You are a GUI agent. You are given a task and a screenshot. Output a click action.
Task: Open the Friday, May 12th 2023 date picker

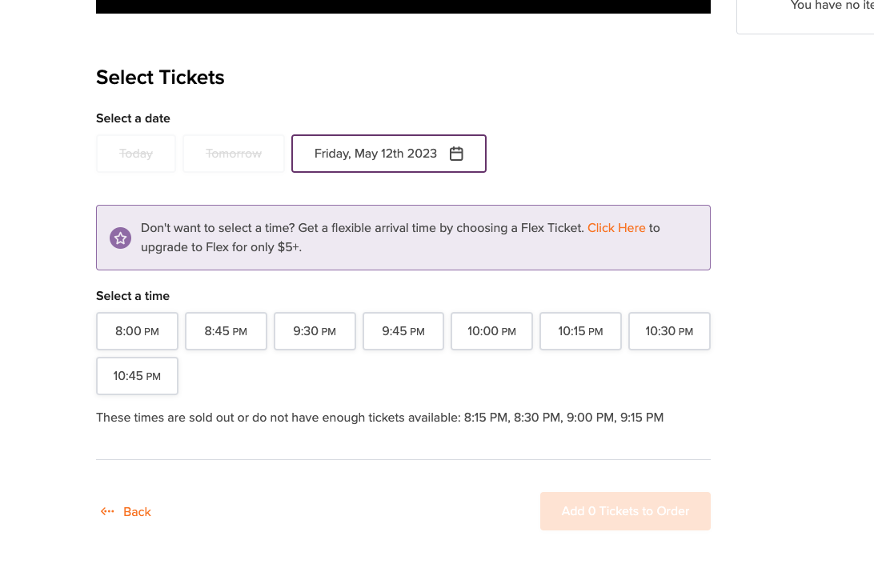pyautogui.click(x=376, y=154)
